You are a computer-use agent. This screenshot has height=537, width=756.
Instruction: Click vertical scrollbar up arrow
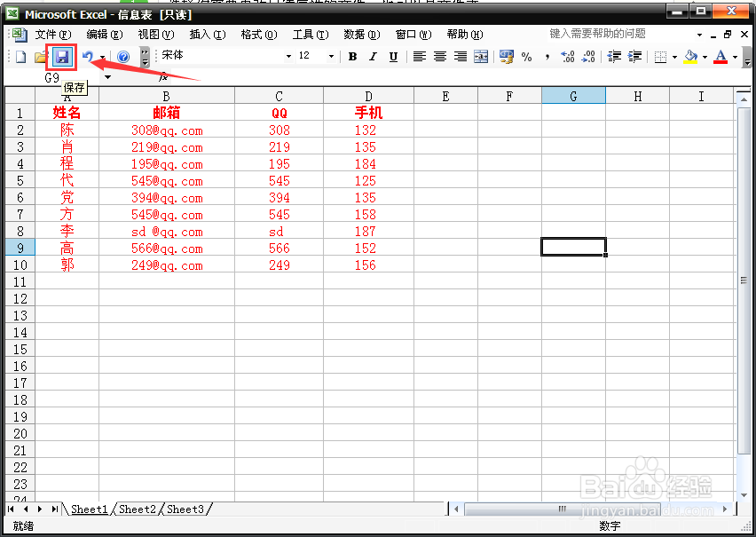(744, 100)
